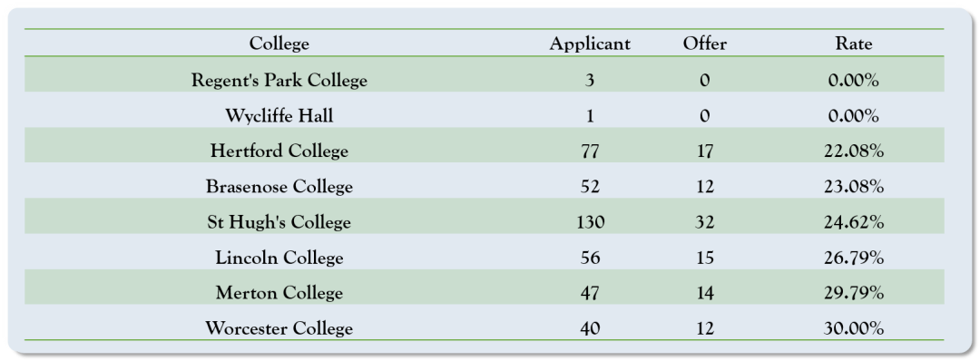Click the Offer column header
Viewport: 980px width, 361px height.
coord(704,44)
